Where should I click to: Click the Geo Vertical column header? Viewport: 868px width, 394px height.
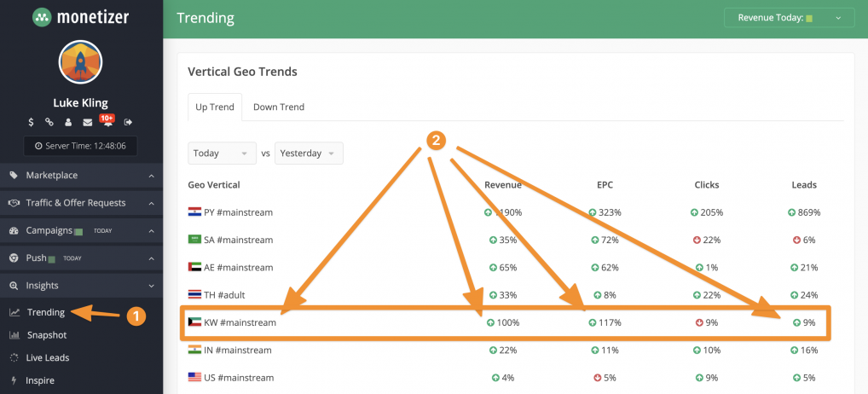(214, 185)
